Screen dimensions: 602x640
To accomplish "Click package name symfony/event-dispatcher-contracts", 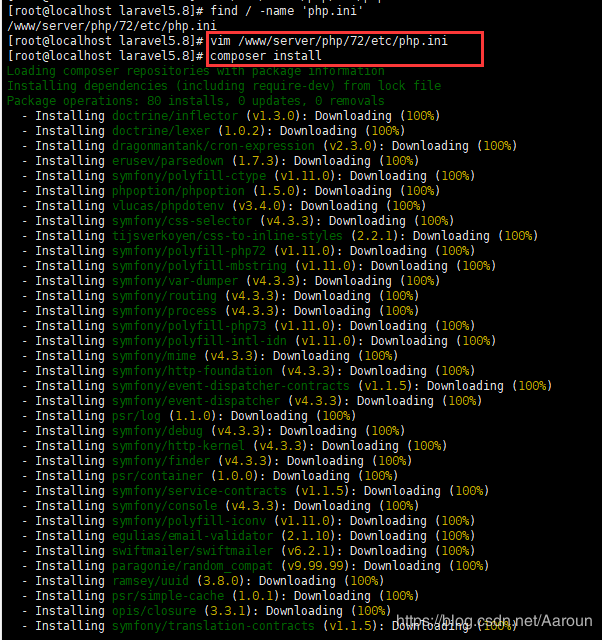I will (x=231, y=386).
